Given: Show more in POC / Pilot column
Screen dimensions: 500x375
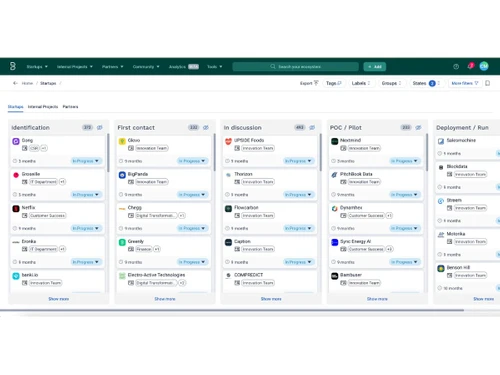Looking at the screenshot, I should [x=377, y=299].
